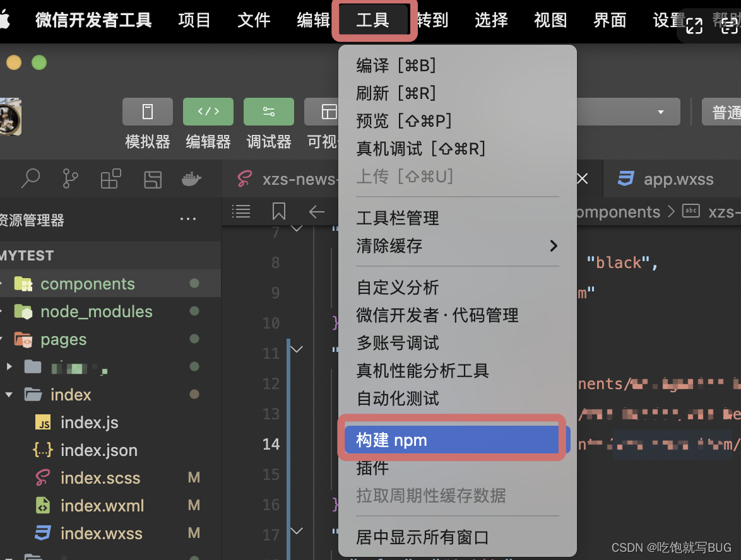Select 自动化测试 menu entry
The image size is (741, 560).
[458, 399]
